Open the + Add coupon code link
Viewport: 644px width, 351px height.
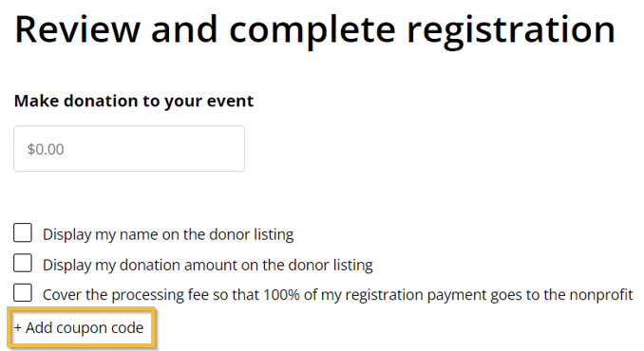click(x=79, y=327)
